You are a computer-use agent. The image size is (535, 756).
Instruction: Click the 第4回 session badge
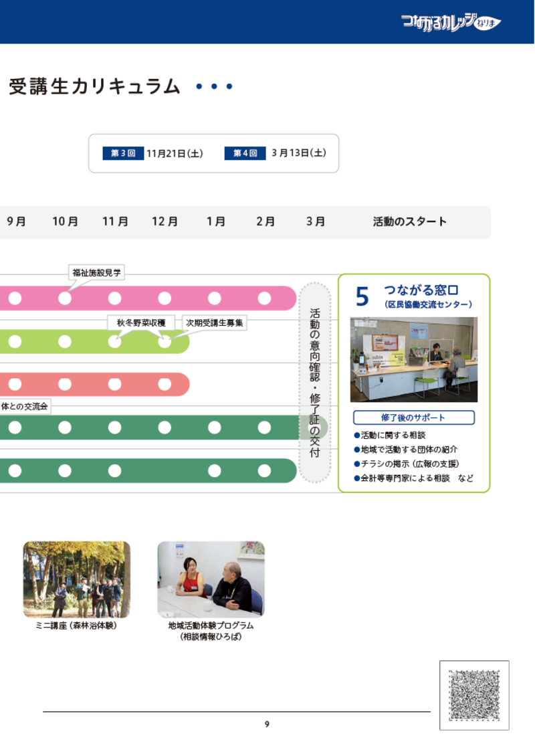245,153
